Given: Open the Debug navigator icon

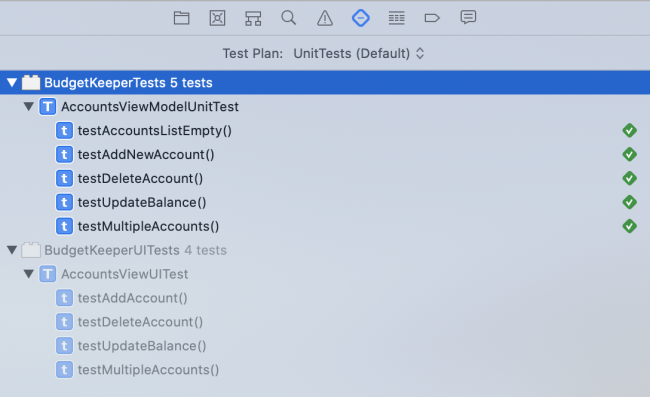Looking at the screenshot, I should point(396,18).
